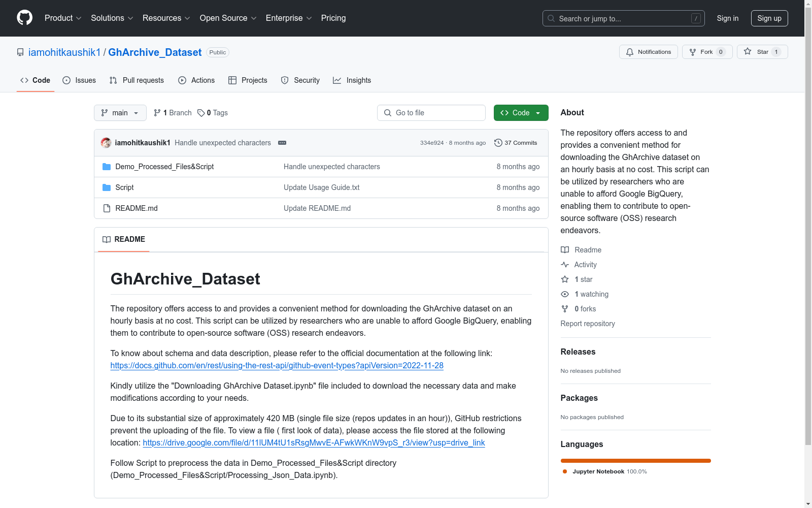Open the docs.github.com event types link
Screen dimensions: 812x508
coord(277,365)
